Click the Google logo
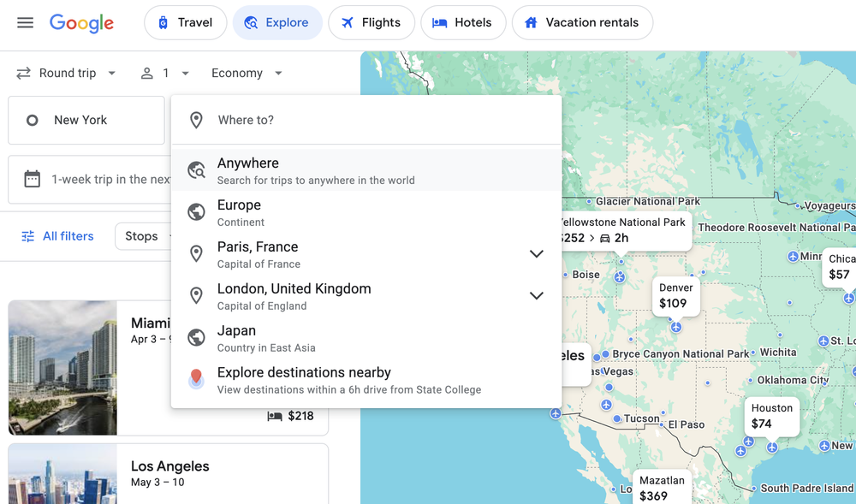 pos(82,23)
